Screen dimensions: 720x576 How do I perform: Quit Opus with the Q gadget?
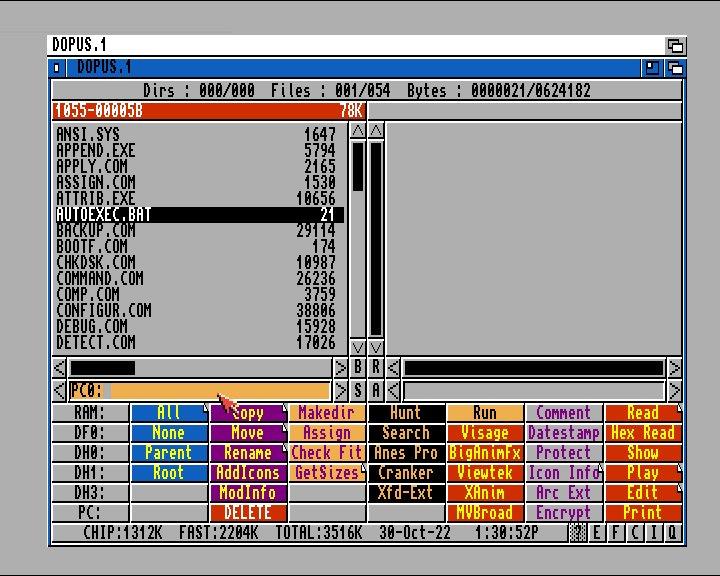click(672, 533)
